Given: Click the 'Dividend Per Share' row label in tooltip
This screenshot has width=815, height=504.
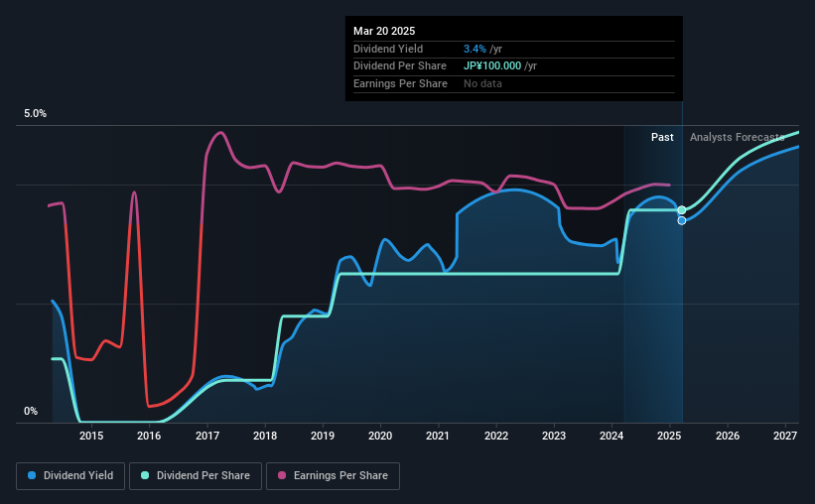Looking at the screenshot, I should (x=400, y=66).
